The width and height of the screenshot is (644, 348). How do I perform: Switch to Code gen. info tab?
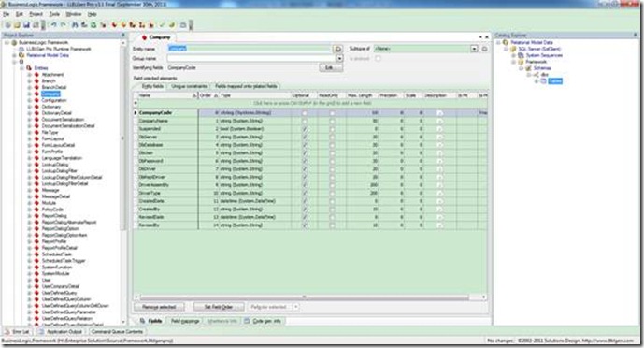click(264, 321)
